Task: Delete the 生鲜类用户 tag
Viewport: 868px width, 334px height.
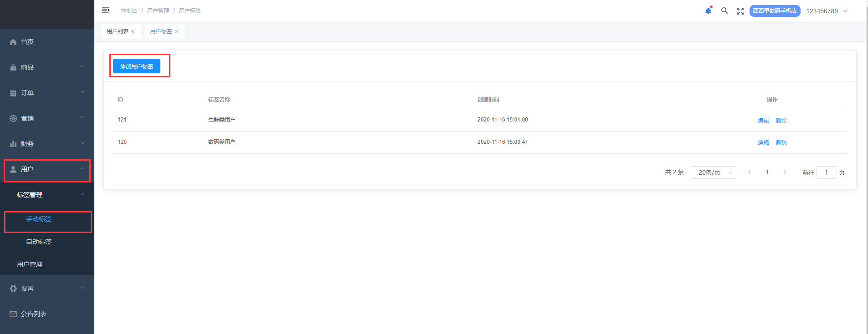Action: [781, 121]
